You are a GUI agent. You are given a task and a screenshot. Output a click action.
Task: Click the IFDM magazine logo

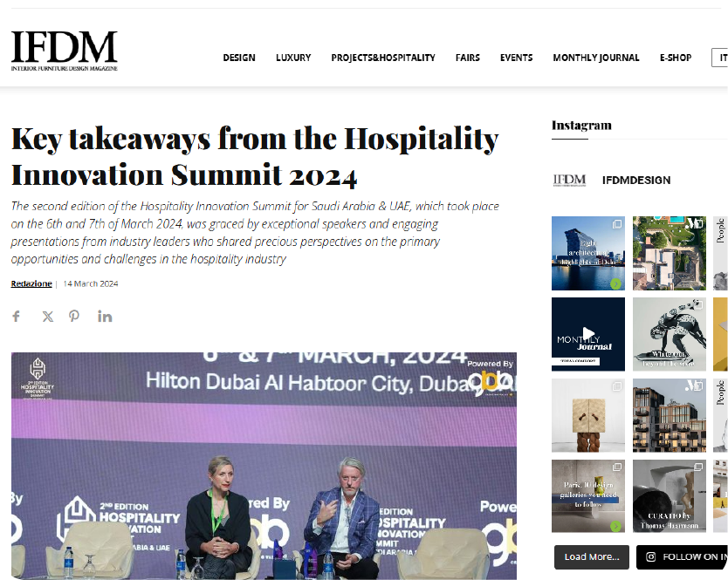pyautogui.click(x=64, y=51)
